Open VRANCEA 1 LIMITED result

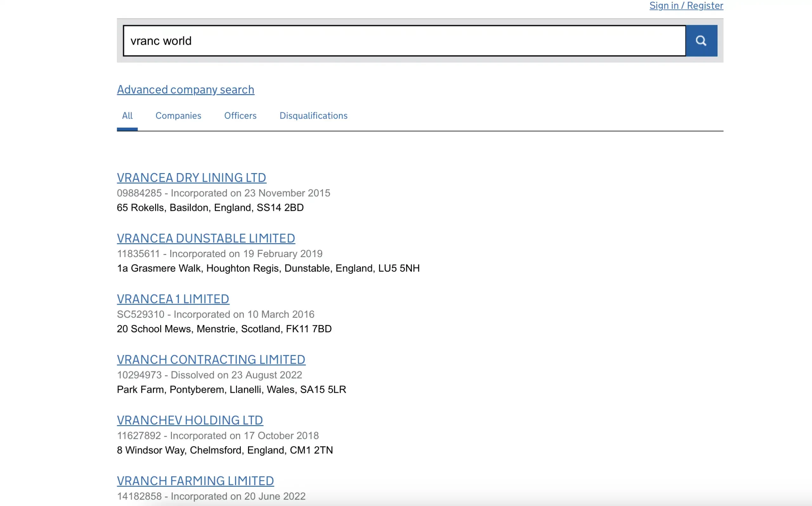coord(173,299)
